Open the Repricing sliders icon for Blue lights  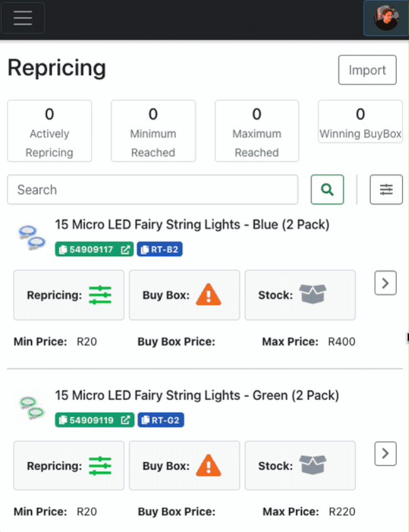coord(102,295)
